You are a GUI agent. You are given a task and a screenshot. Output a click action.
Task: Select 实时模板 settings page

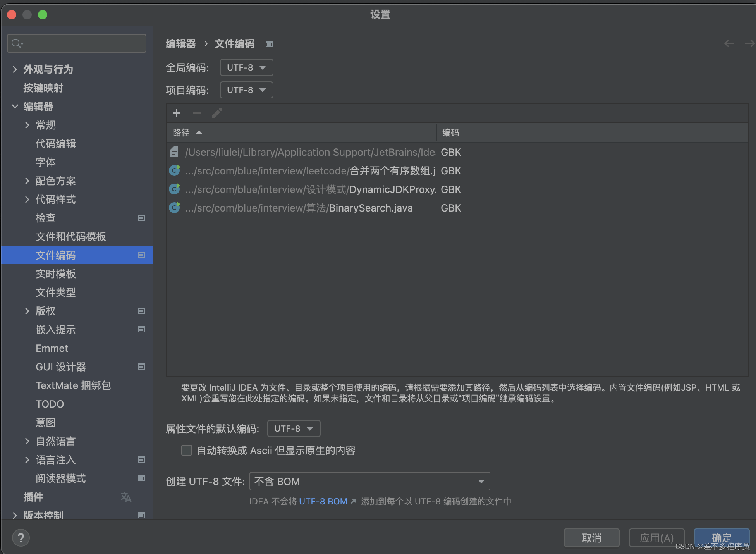point(56,274)
